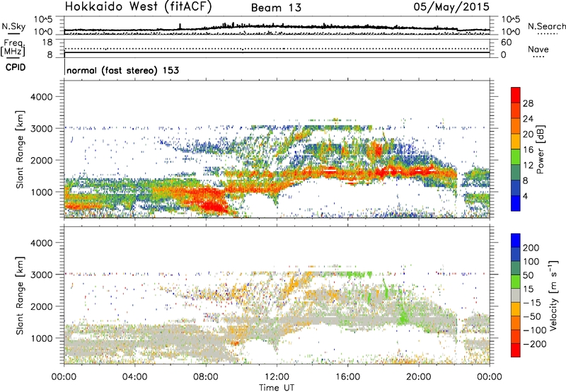
Task: Click 'Slant Range [km]' label of power panel
Action: pyautogui.click(x=20, y=149)
